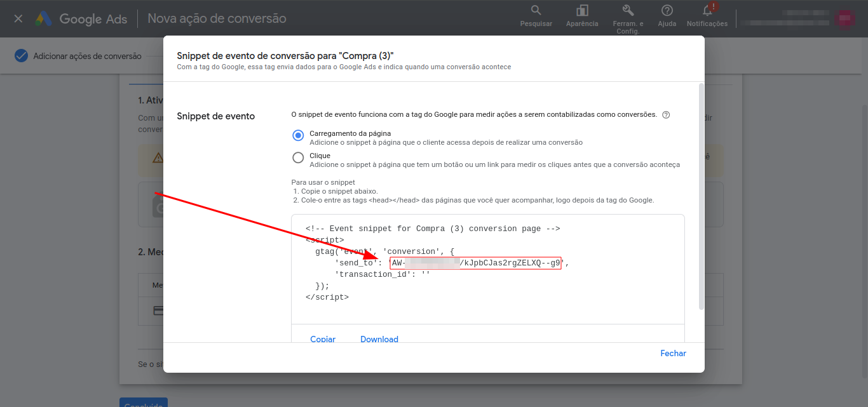Click Fechar to close the dialog
Image resolution: width=868 pixels, height=407 pixels.
tap(673, 353)
